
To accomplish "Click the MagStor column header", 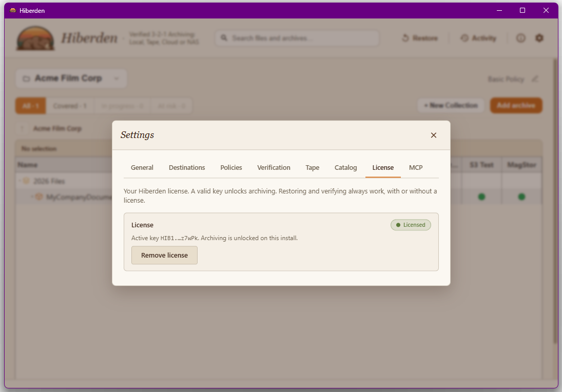I will click(x=521, y=165).
